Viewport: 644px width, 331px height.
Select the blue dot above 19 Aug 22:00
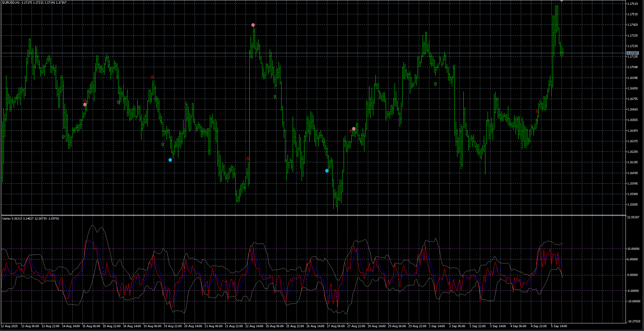pyautogui.click(x=170, y=160)
